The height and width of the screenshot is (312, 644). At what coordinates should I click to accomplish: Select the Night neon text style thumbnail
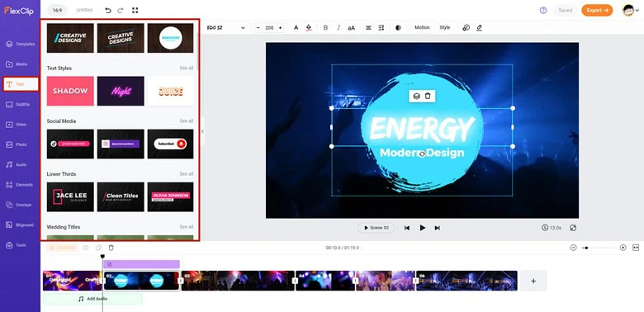(121, 91)
